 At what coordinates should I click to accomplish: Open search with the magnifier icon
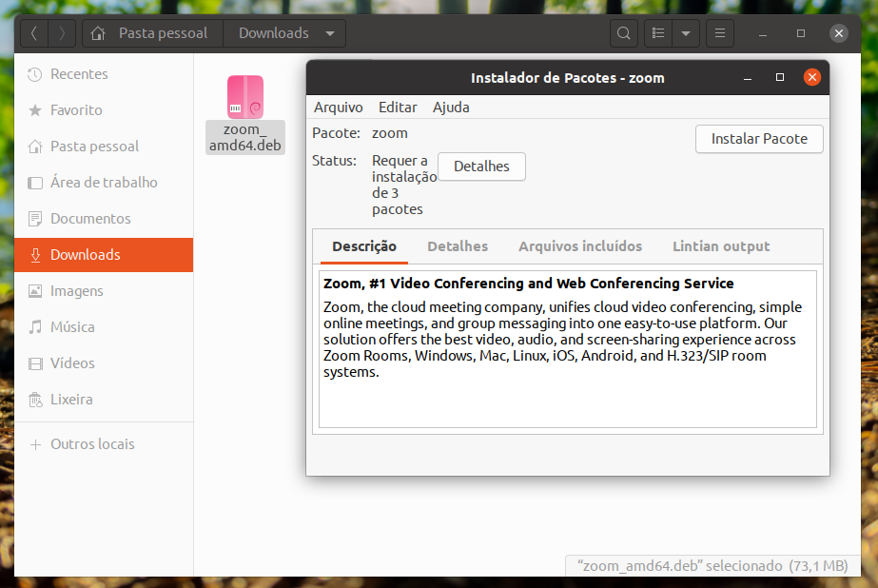point(623,33)
